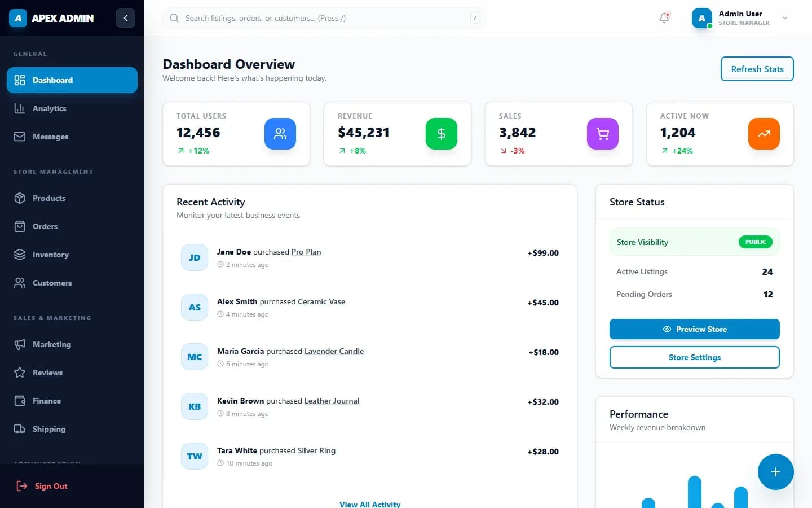Open the notifications bell
Viewport: 812px width, 508px height.
pyautogui.click(x=664, y=18)
